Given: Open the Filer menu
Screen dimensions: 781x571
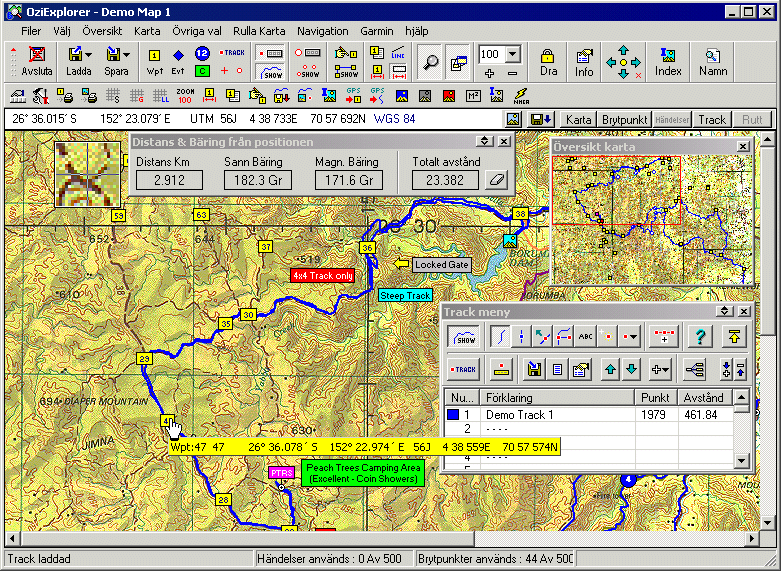Looking at the screenshot, I should [x=31, y=31].
